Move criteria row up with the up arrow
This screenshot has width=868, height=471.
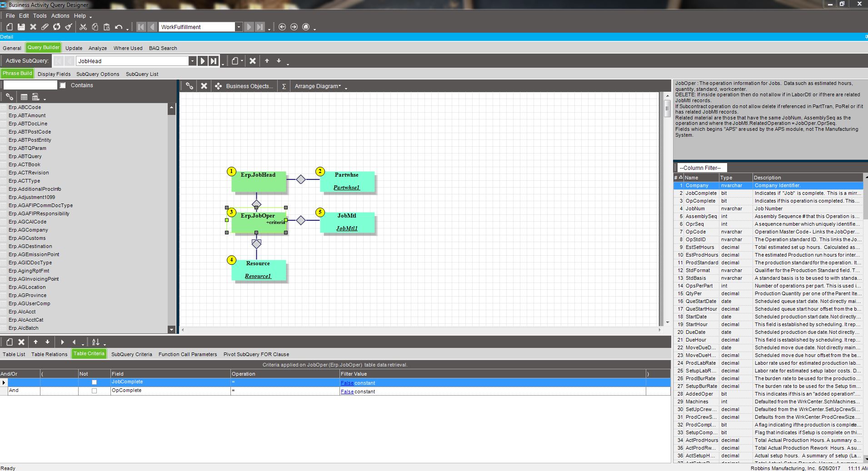click(35, 342)
